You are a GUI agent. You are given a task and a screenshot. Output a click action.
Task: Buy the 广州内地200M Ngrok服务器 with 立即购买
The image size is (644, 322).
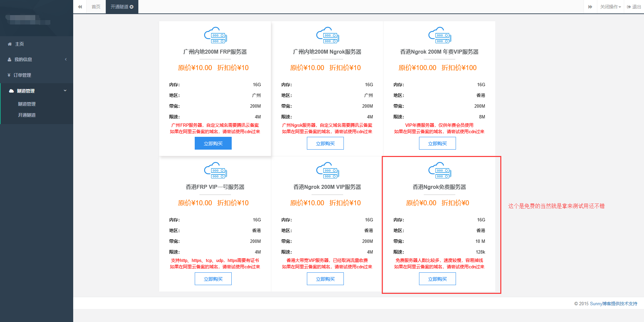point(325,144)
